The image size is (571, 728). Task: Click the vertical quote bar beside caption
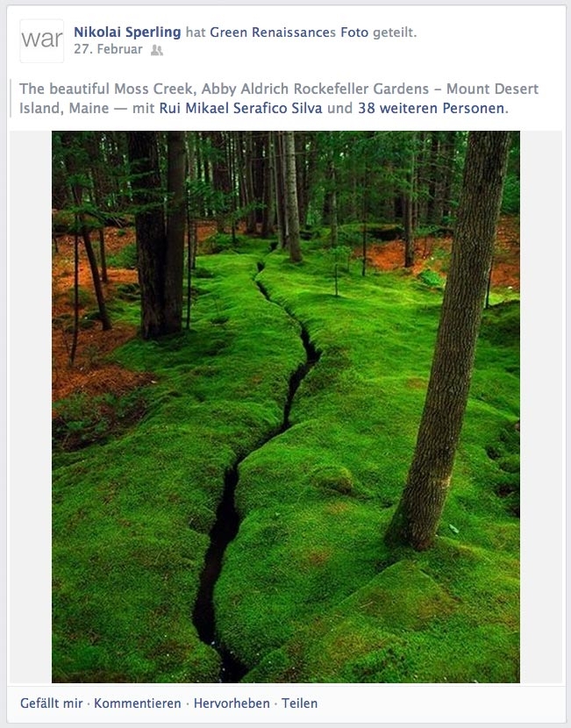point(11,98)
